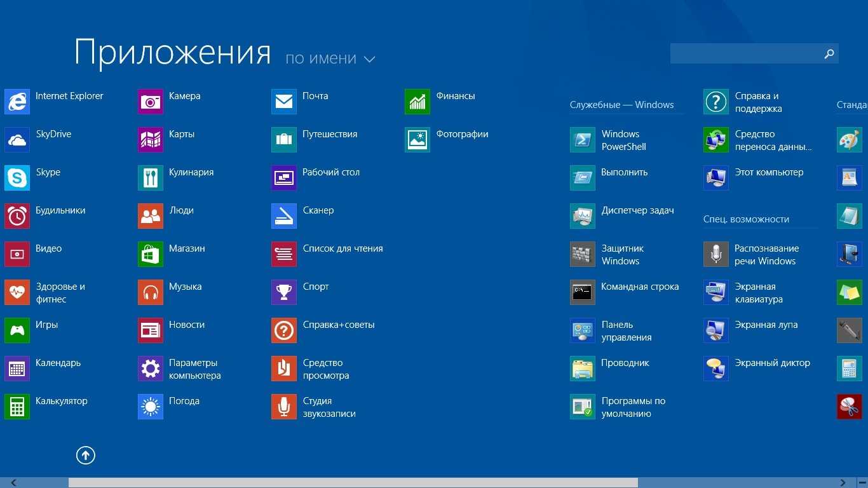
Task: Open the Почта mail icon
Action: click(284, 102)
